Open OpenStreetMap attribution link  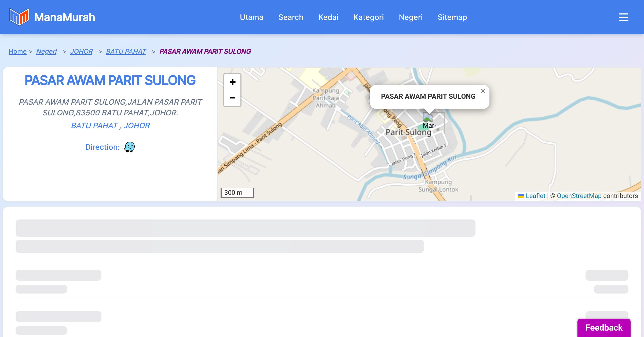pos(579,196)
